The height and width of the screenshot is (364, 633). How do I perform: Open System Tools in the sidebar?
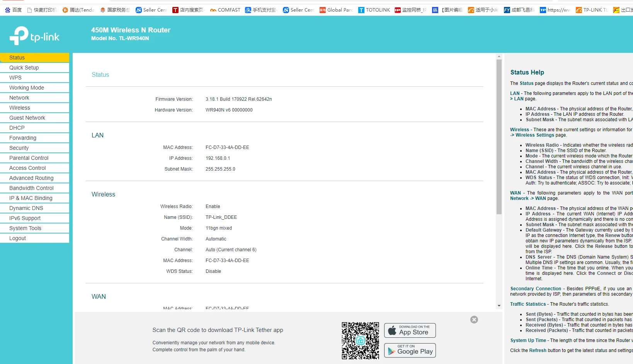click(x=34, y=228)
